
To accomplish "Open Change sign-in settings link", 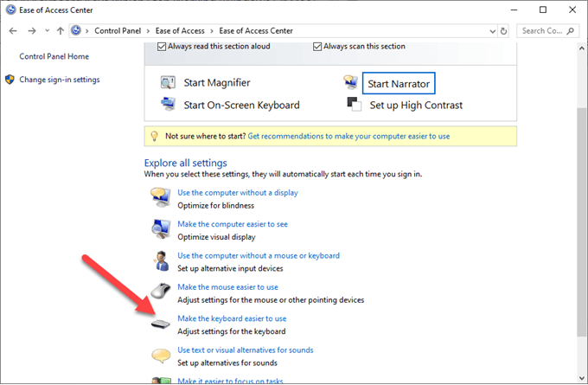I will tap(60, 80).
